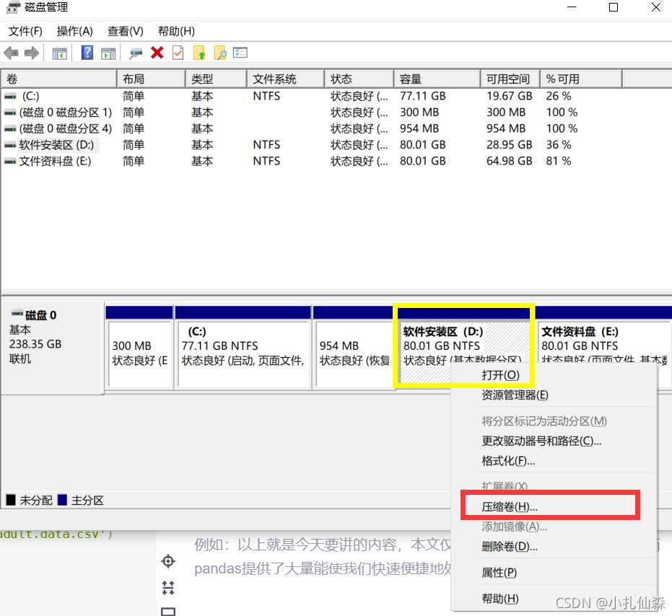Click the 文件资料盘 (E:) partition block
Viewport: 672px width, 616px height.
click(x=604, y=343)
